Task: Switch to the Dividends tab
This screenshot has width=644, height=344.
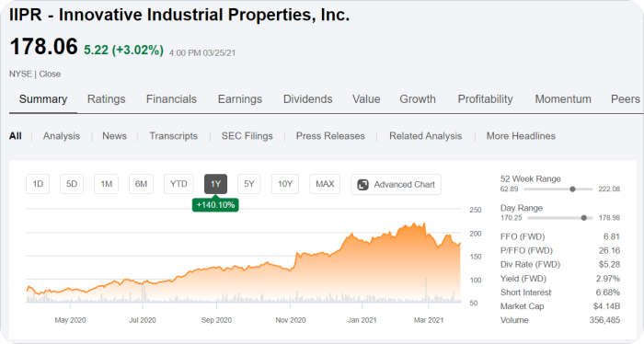Action: point(307,99)
